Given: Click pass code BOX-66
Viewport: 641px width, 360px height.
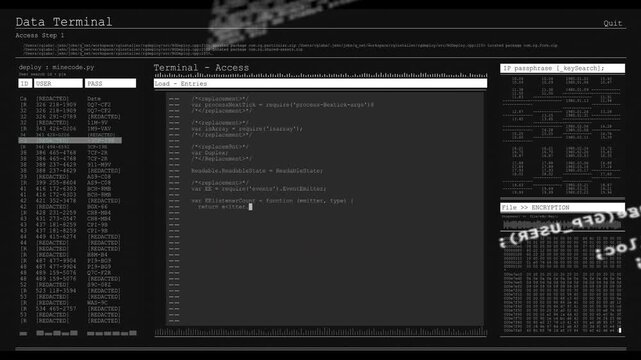Looking at the screenshot, I should [97, 207].
